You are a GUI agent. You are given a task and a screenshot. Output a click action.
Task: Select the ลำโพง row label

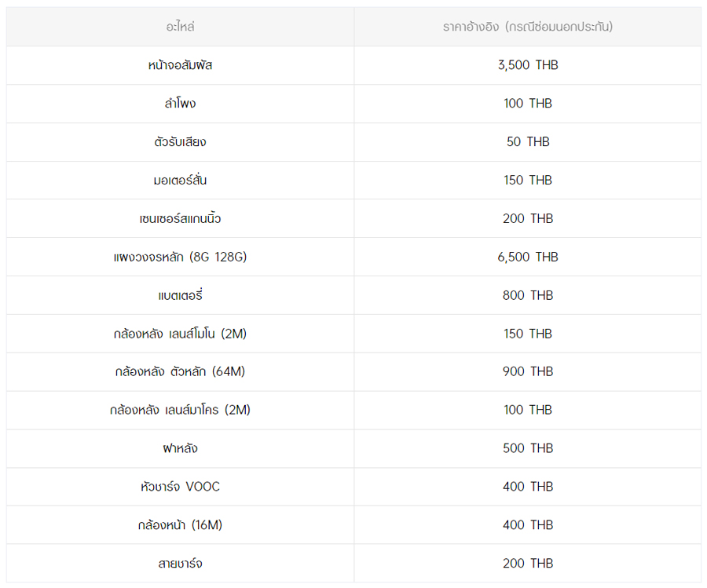pos(180,104)
